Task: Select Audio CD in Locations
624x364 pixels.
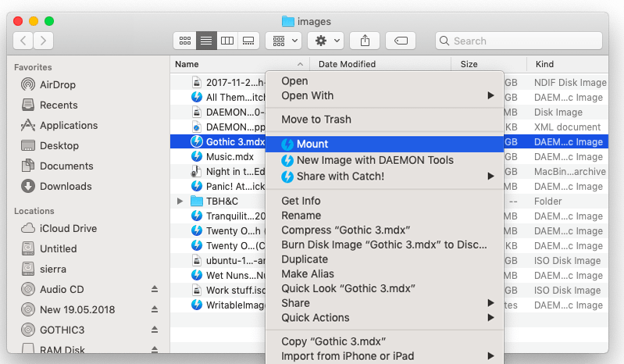Action: [62, 289]
